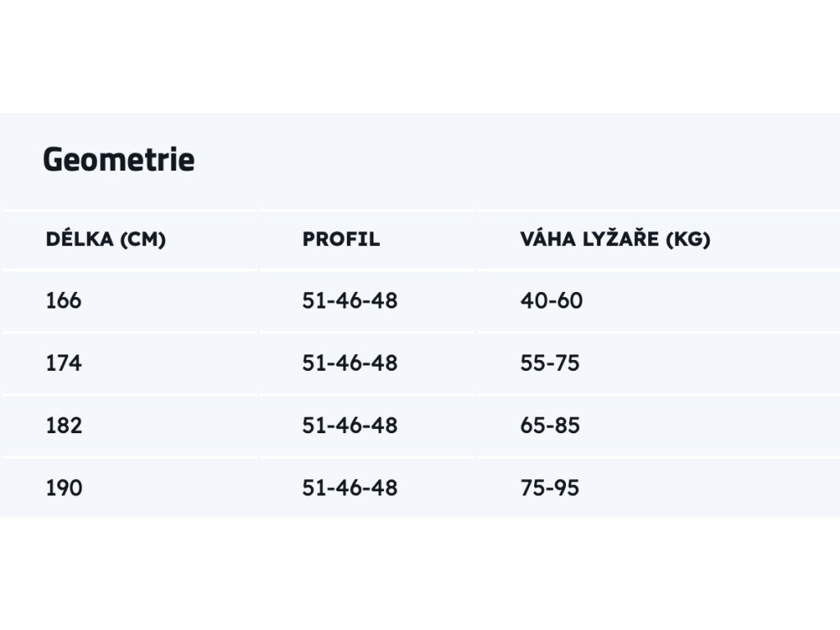This screenshot has width=840, height=630.
Task: Select the VÁHA LYŽAŘE (KG) column header
Action: pos(615,239)
